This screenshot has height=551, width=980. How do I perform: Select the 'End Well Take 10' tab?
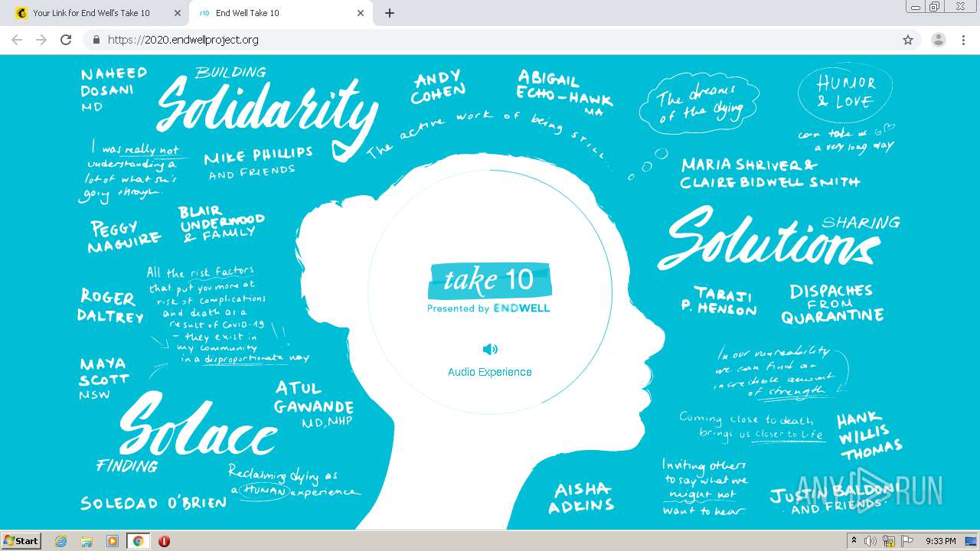point(279,13)
